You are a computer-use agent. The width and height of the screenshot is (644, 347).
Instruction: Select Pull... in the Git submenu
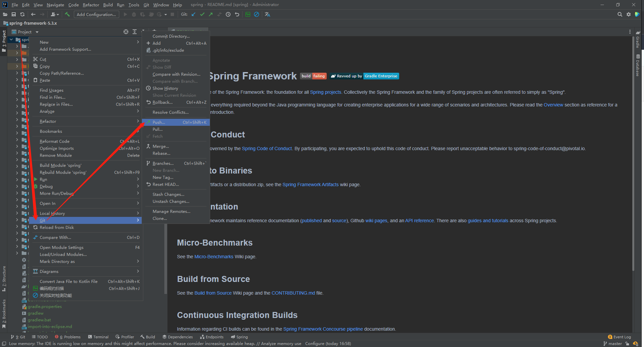[x=176, y=129]
